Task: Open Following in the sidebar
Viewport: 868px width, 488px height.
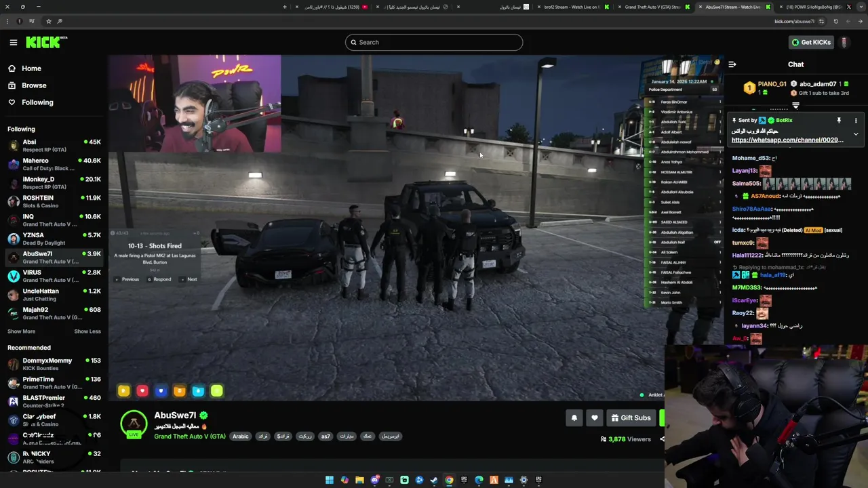Action: click(37, 102)
